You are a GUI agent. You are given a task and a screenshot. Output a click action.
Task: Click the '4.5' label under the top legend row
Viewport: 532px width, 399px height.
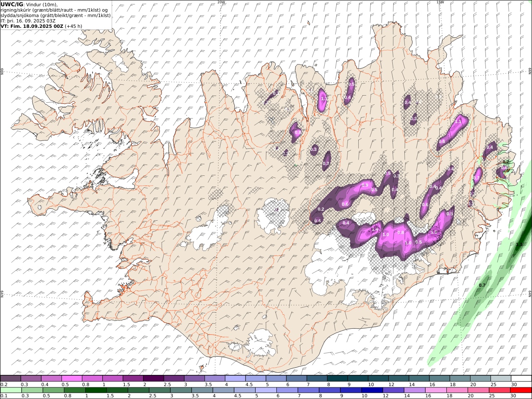[249, 385]
